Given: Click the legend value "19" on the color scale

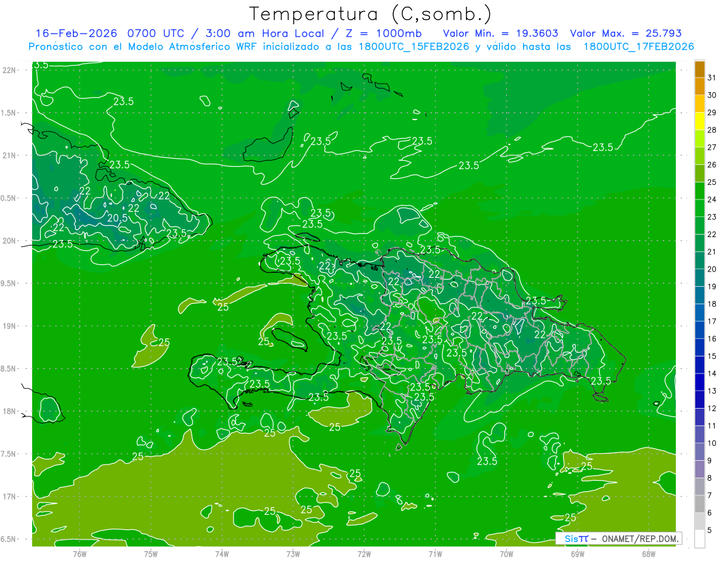Looking at the screenshot, I should [712, 287].
